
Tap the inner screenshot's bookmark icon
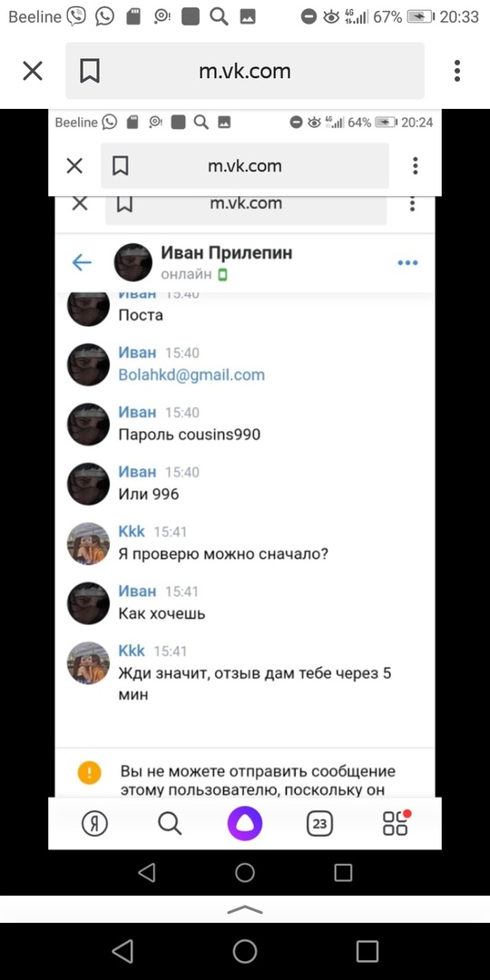click(x=120, y=166)
